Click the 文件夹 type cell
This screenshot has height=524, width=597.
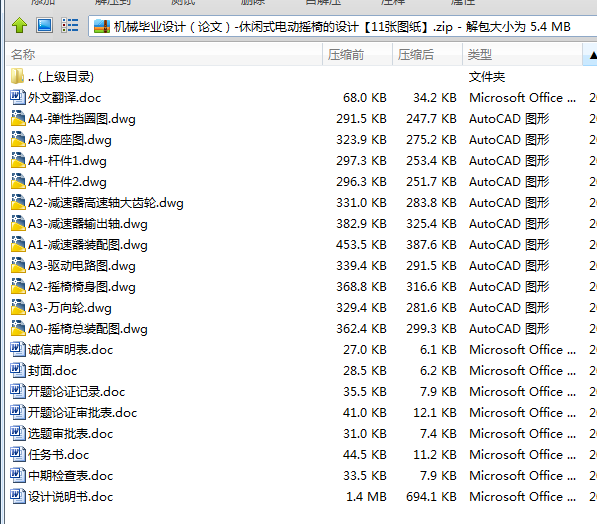(487, 77)
